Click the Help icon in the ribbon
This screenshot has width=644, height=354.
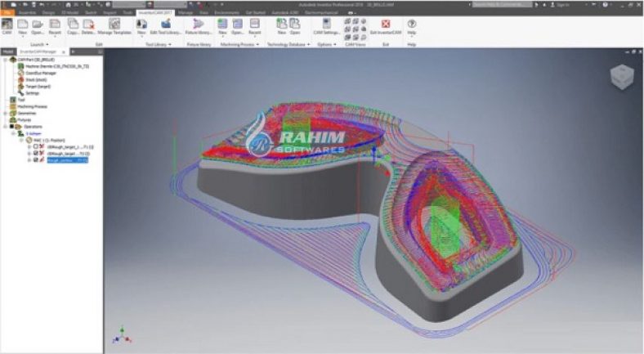[412, 25]
